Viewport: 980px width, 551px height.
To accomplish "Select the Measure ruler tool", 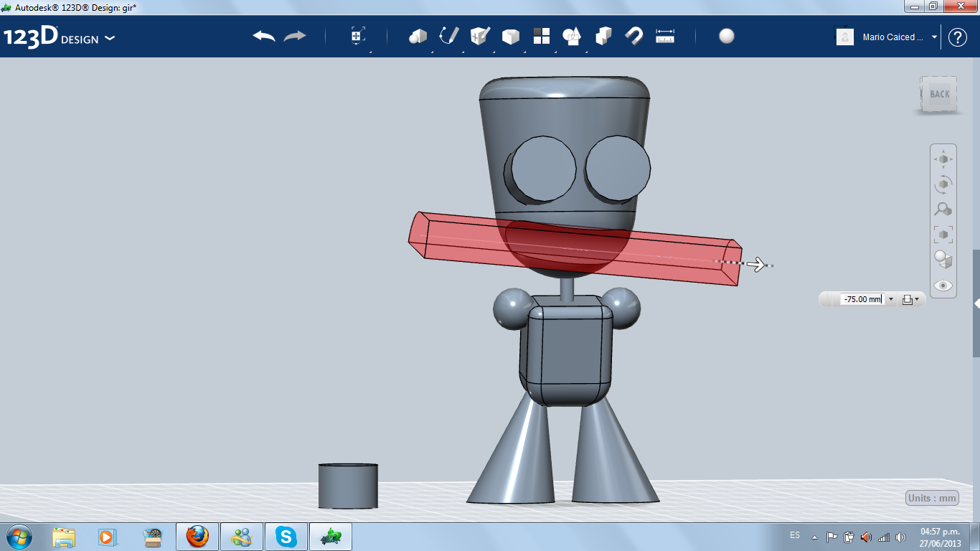I will [665, 37].
